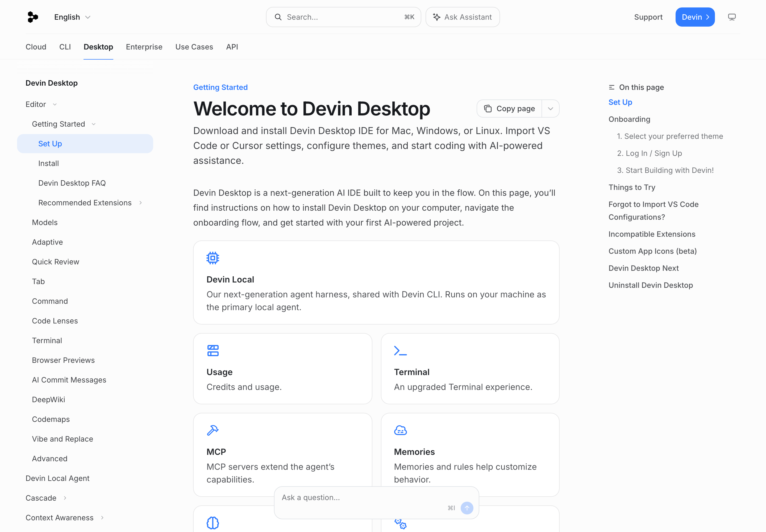Image resolution: width=766 pixels, height=532 pixels.
Task: Jump to Onboarding in On this page
Action: click(x=629, y=119)
